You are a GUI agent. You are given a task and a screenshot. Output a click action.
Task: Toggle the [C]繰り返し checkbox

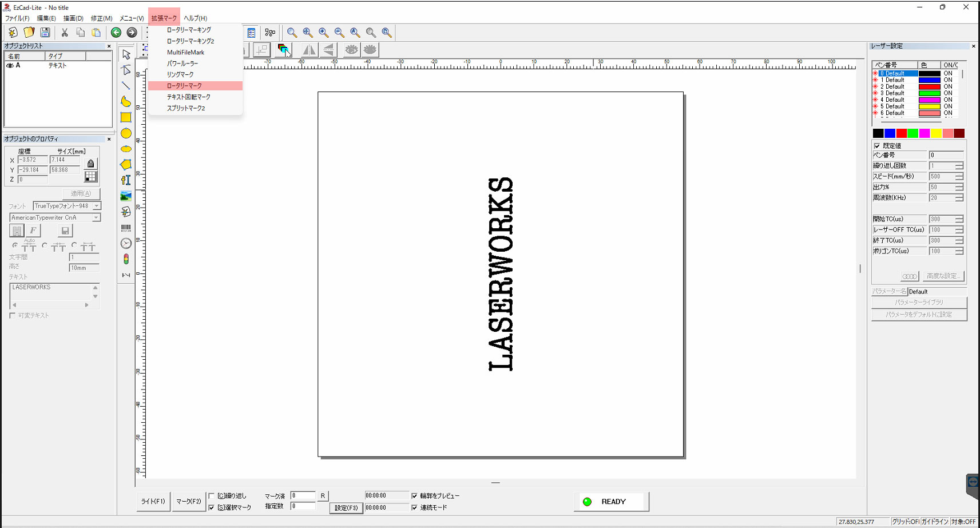[212, 496]
